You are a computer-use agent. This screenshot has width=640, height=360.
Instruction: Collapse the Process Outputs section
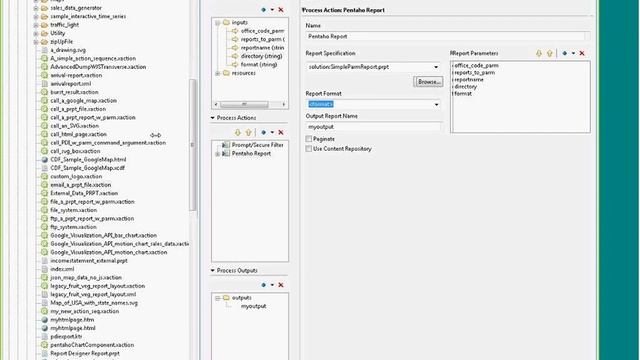[213, 270]
